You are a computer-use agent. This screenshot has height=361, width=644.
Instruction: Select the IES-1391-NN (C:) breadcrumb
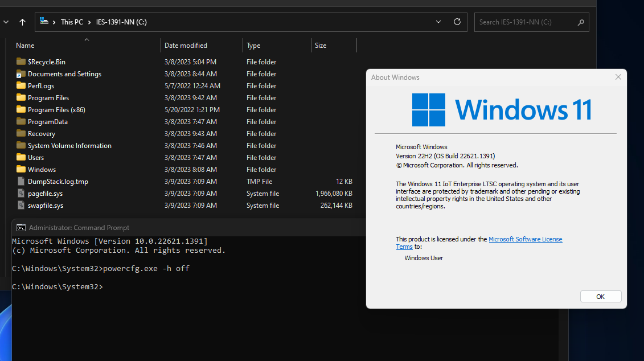(121, 22)
